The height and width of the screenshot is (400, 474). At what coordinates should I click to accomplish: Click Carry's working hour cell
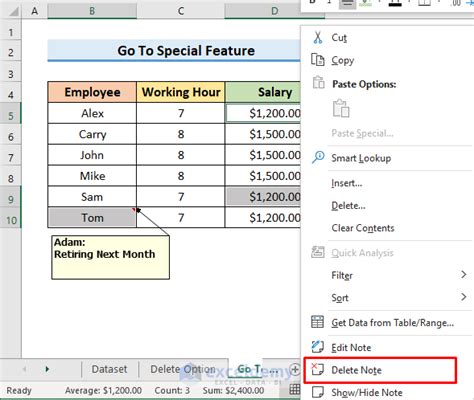click(181, 134)
